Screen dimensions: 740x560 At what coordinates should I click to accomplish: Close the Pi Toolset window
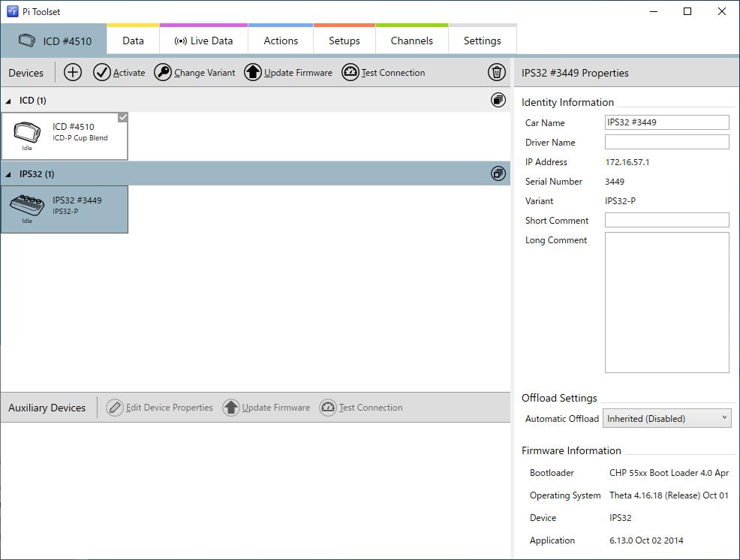[721, 11]
